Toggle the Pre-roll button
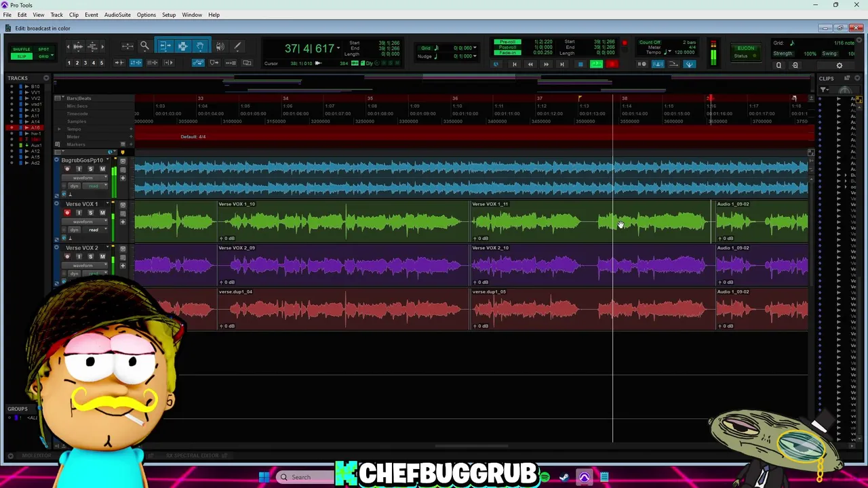868x488 pixels. pos(507,42)
